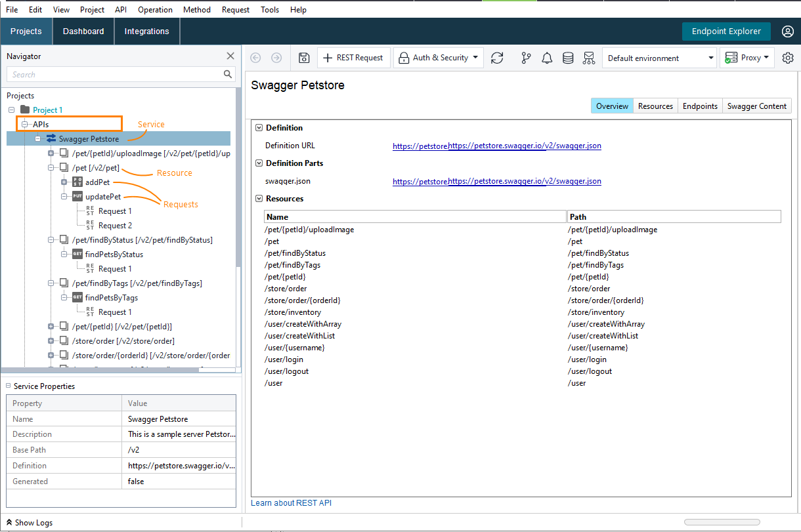Go back with the left arrow toolbar icon
Image resolution: width=801 pixels, height=532 pixels.
point(256,58)
